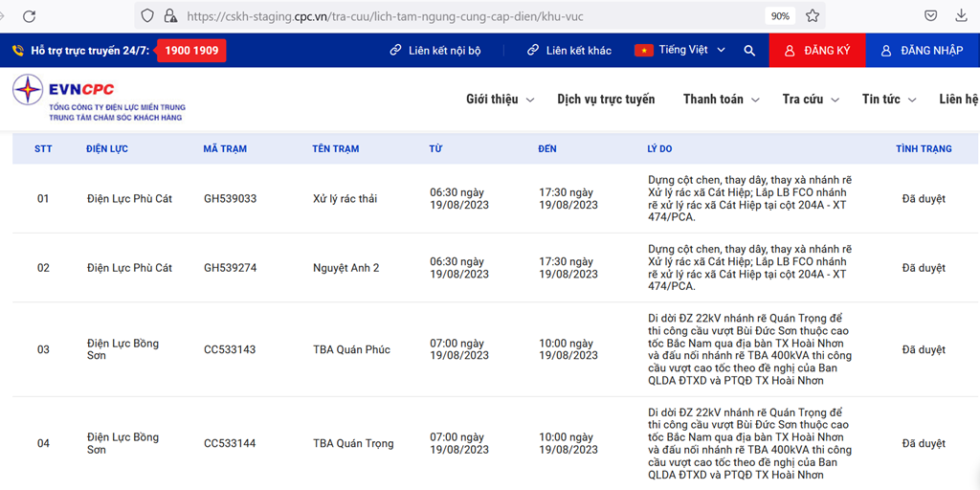Expand the Thanh toán menu
Image resolution: width=980 pixels, height=490 pixels.
tap(722, 100)
